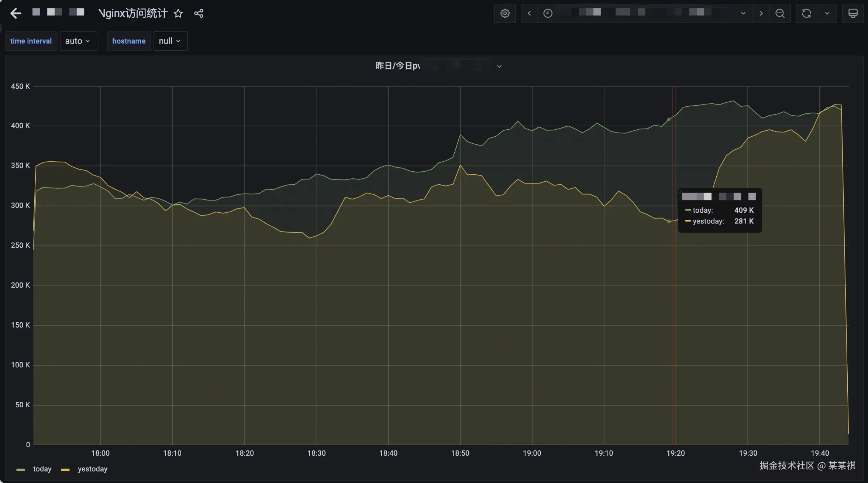
Task: Open the hostname null dropdown
Action: pyautogui.click(x=170, y=41)
